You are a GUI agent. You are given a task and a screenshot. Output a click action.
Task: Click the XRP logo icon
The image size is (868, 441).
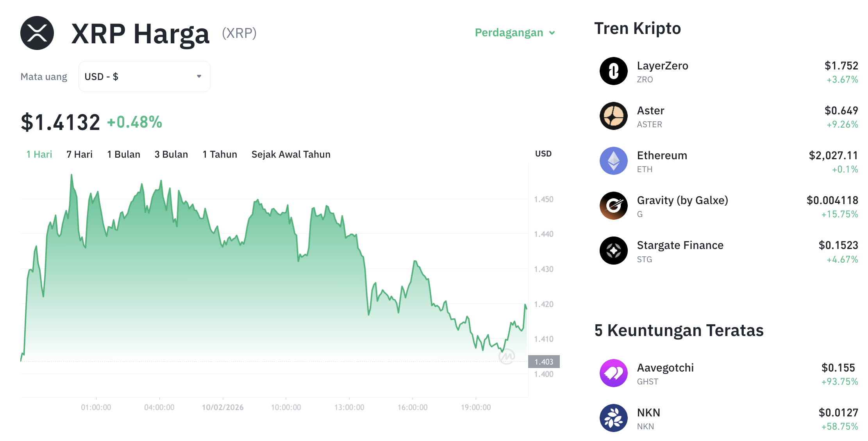pyautogui.click(x=37, y=33)
